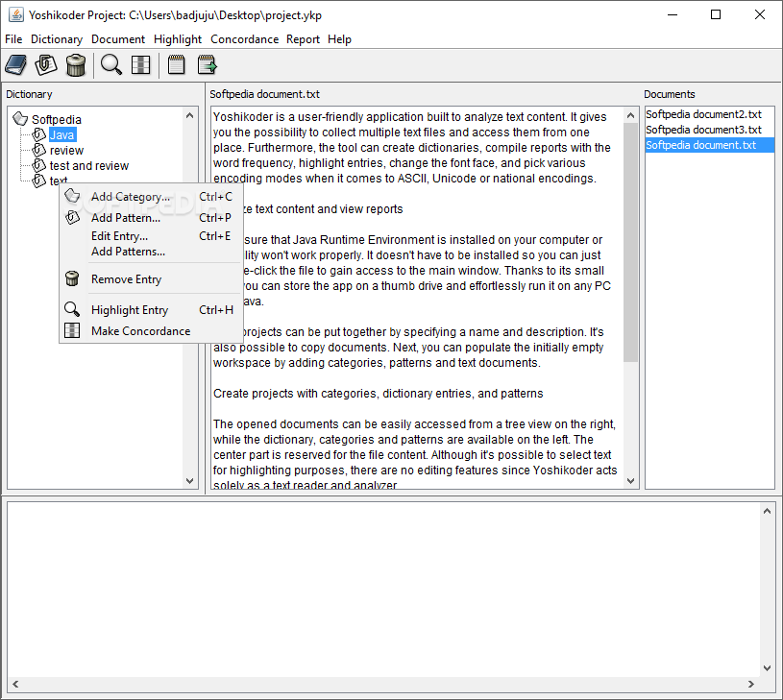Choose Remove Entry from context menu
The width and height of the screenshot is (783, 700).
151,278
